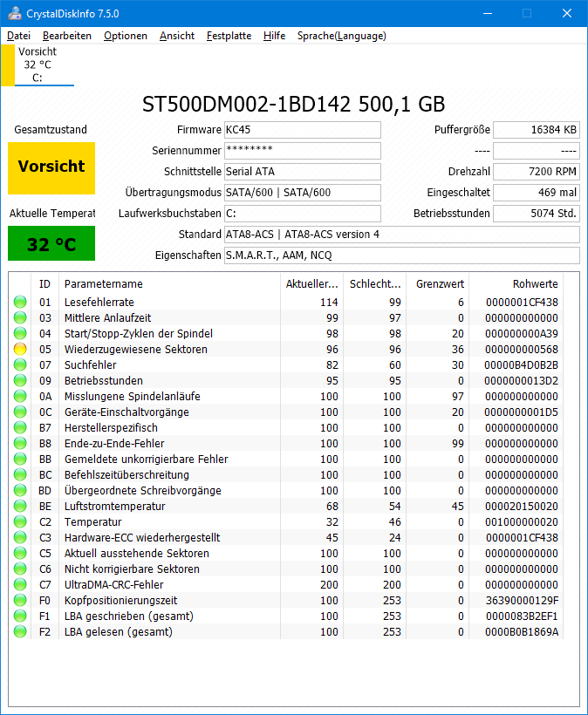Click the Gesamtzustand label

tap(51, 130)
